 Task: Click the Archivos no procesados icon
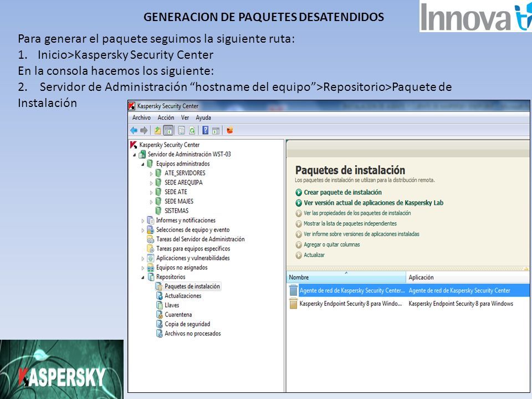click(159, 334)
